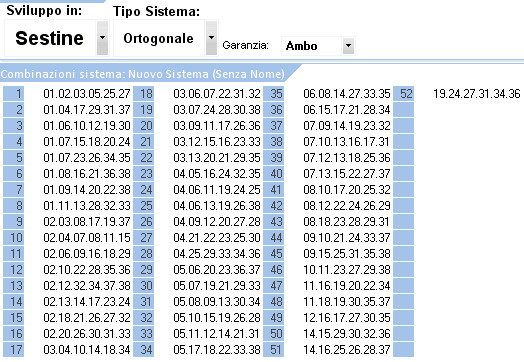524x362 pixels.
Task: Expand the Ortogonale system type dropdown arrow
Action: click(x=211, y=38)
